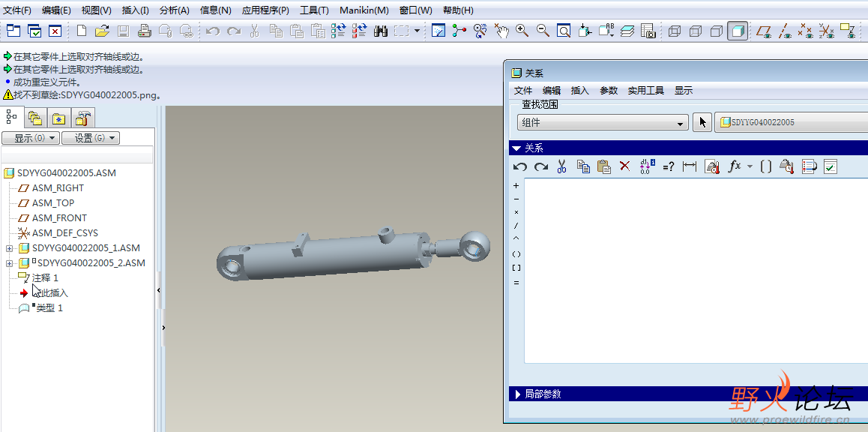Expand the SDYYG040022005_1.ASM tree node
The image size is (868, 432).
coord(9,248)
